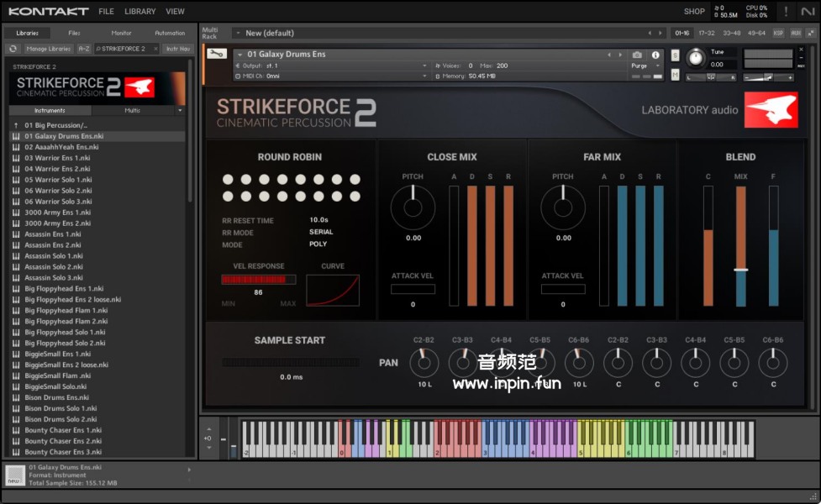Switch to the Files tab
The image size is (821, 504).
pos(74,33)
